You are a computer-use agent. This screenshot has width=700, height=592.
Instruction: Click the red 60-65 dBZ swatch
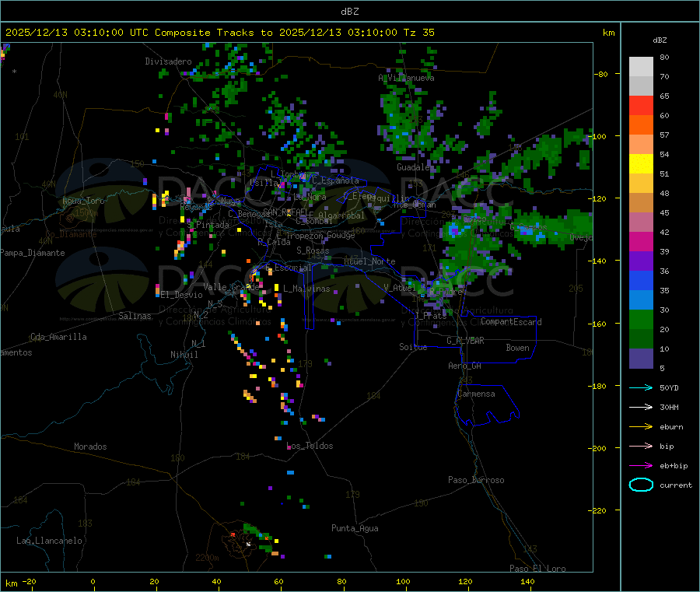(641, 105)
